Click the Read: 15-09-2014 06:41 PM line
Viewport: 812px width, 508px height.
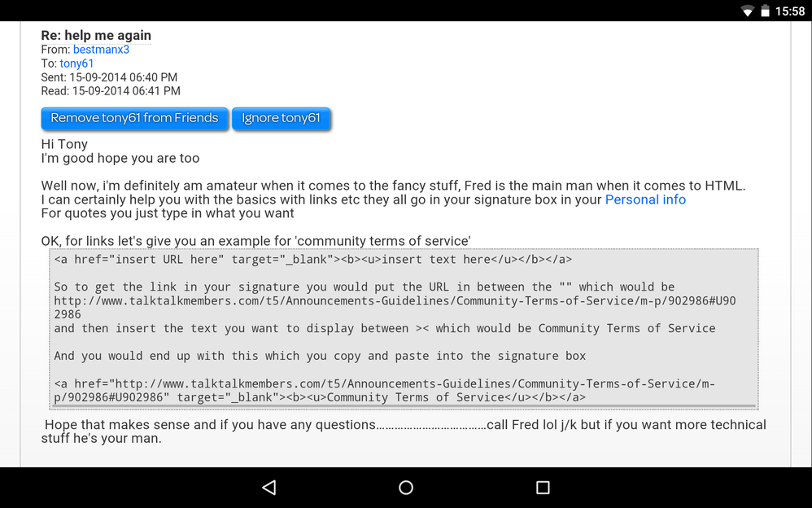click(x=111, y=91)
